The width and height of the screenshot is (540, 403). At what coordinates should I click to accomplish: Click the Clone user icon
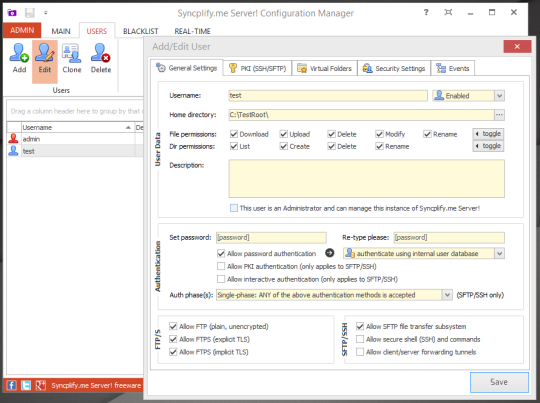coord(72,53)
